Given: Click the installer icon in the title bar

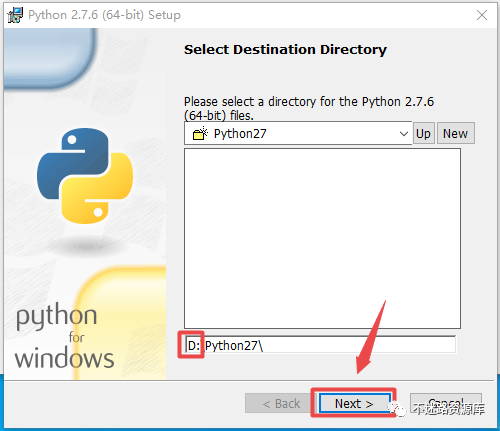Looking at the screenshot, I should 15,15.
